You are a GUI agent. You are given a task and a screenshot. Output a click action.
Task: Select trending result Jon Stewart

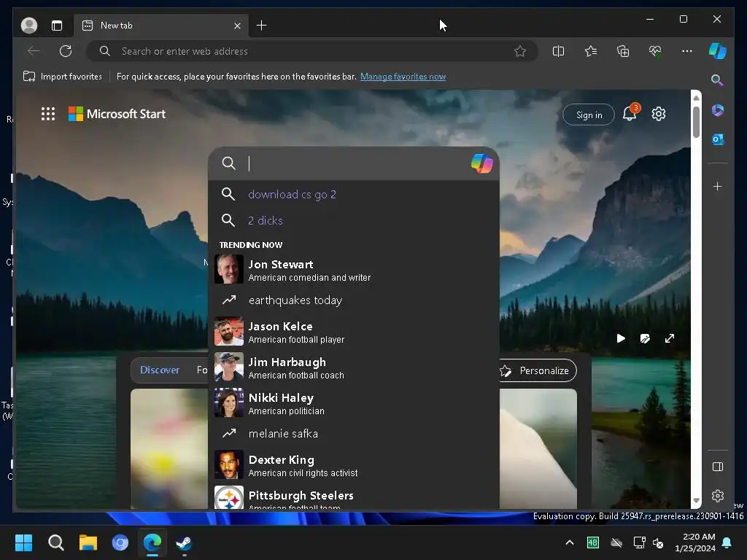click(x=354, y=270)
